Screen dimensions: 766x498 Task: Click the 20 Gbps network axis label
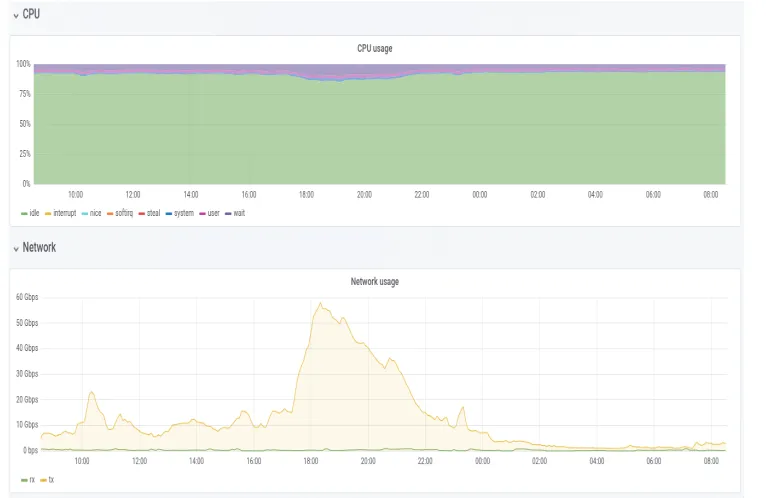27,400
